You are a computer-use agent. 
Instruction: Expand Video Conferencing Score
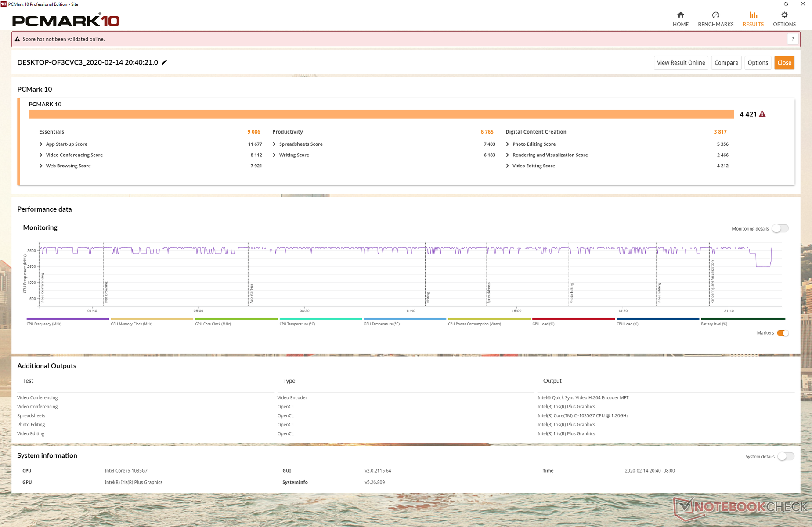click(x=41, y=155)
